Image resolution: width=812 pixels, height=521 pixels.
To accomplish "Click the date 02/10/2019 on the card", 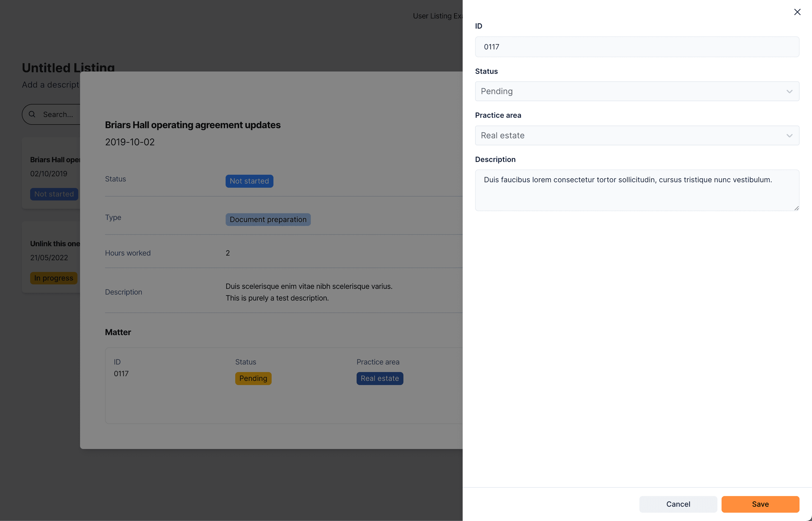I will [49, 174].
